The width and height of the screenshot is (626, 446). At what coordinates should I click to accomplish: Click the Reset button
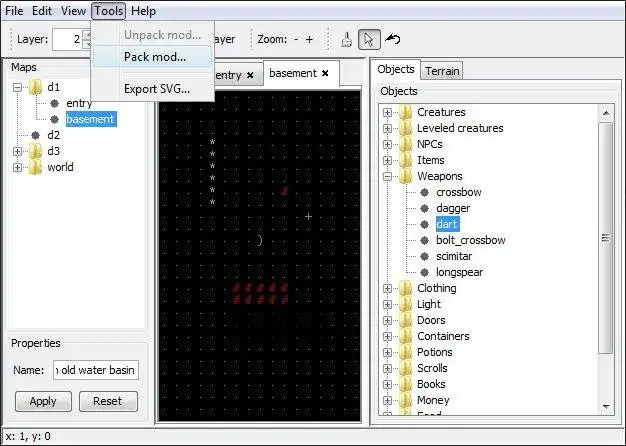click(x=108, y=401)
